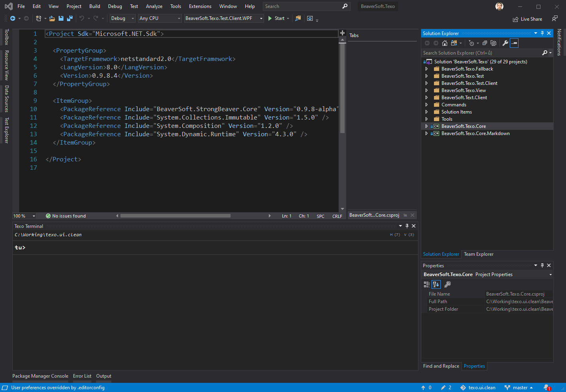The image size is (566, 392).
Task: Click the editor horizontal scrollbar thumb
Action: click(x=176, y=216)
